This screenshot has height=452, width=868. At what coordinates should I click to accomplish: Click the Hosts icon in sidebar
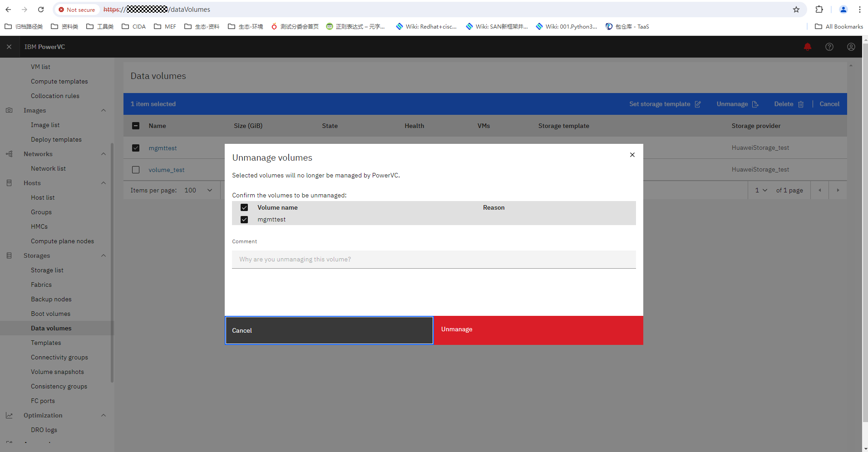[9, 183]
